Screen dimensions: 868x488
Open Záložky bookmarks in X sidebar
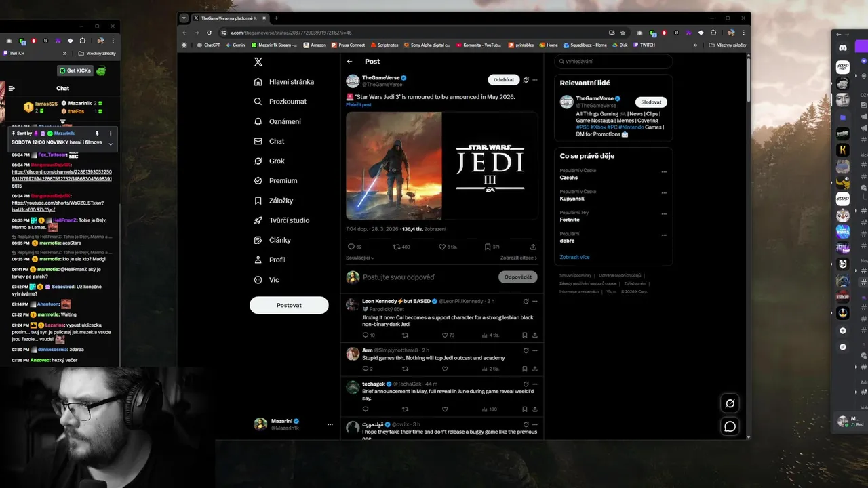[273, 201]
